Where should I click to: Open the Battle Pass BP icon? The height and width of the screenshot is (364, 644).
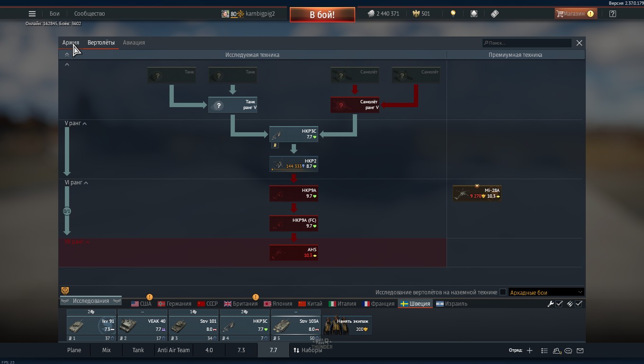coord(495,14)
